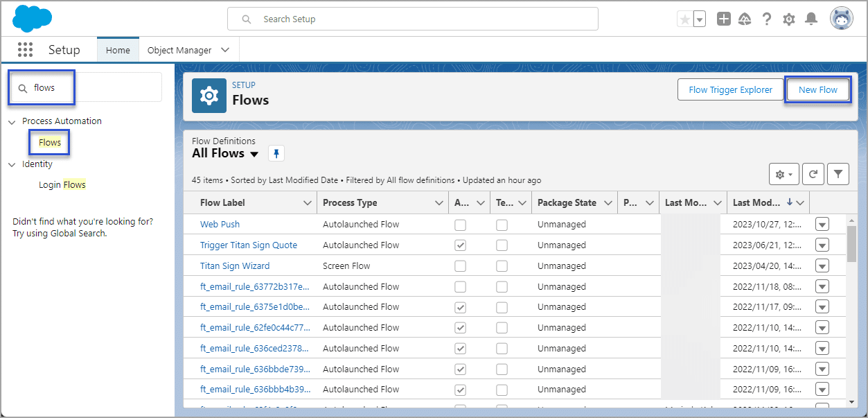This screenshot has width=868, height=418.
Task: Open the Setup gear icon menu
Action: [x=788, y=19]
